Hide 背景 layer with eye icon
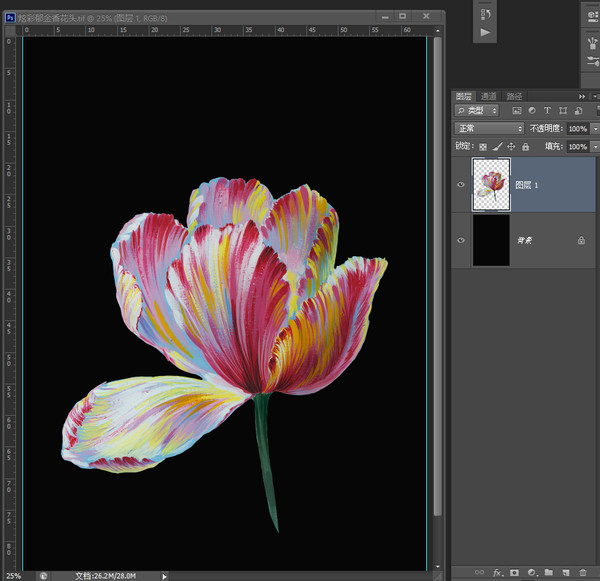Screen dimensions: 600x581 click(x=461, y=240)
